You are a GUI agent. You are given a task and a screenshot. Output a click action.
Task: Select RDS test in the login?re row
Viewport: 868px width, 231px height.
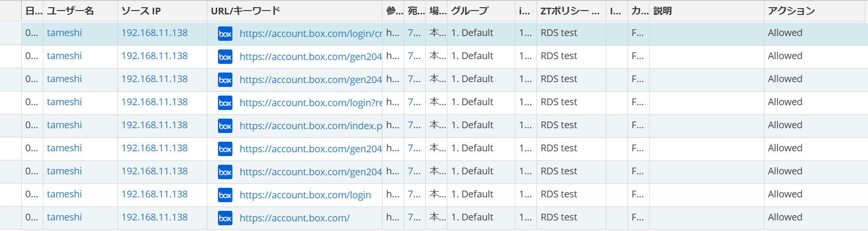click(559, 102)
